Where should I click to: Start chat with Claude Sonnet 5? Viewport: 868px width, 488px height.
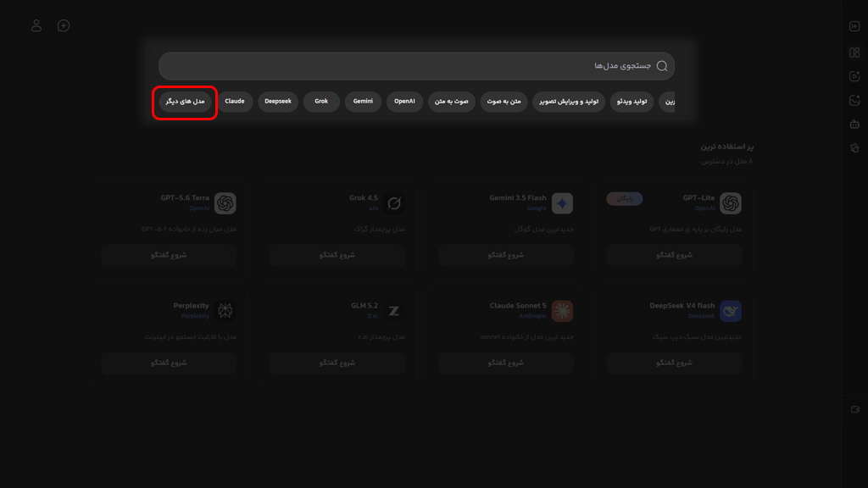coord(505,363)
